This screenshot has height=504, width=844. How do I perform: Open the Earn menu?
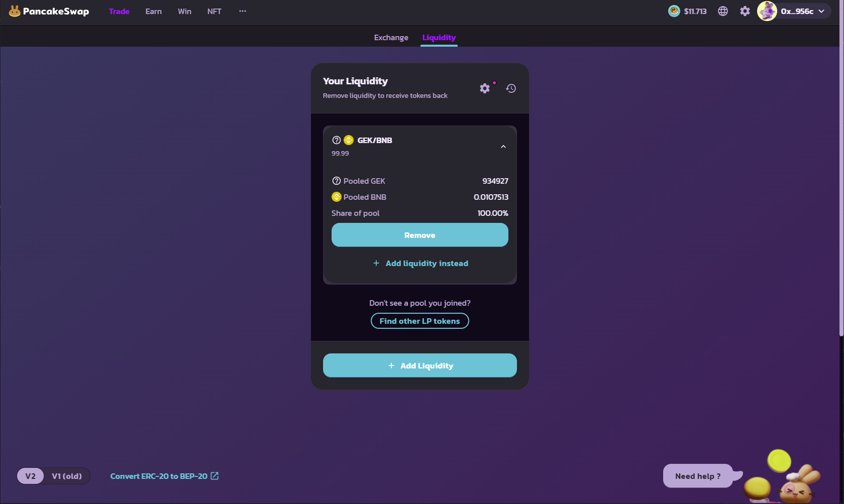click(154, 11)
